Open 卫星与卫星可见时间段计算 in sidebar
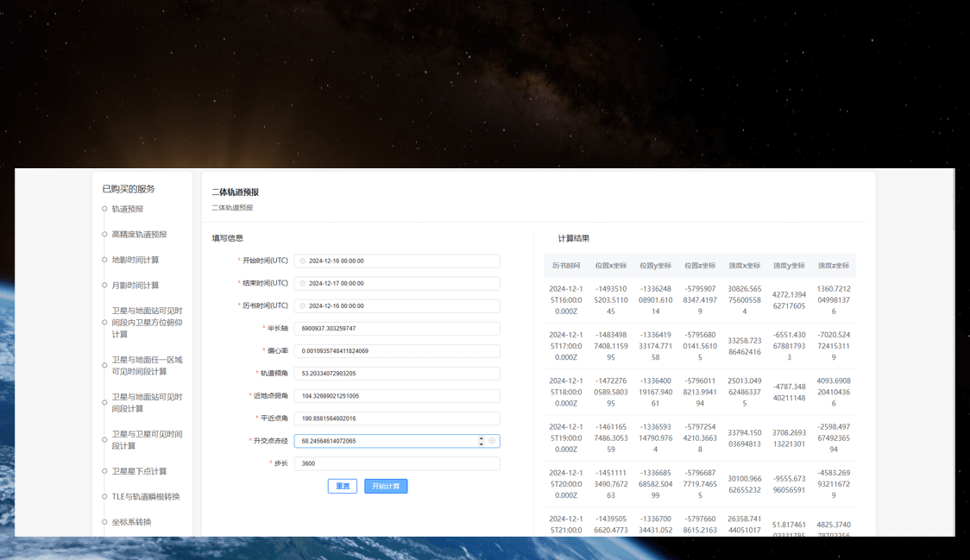The height and width of the screenshot is (560, 970). coord(147,440)
